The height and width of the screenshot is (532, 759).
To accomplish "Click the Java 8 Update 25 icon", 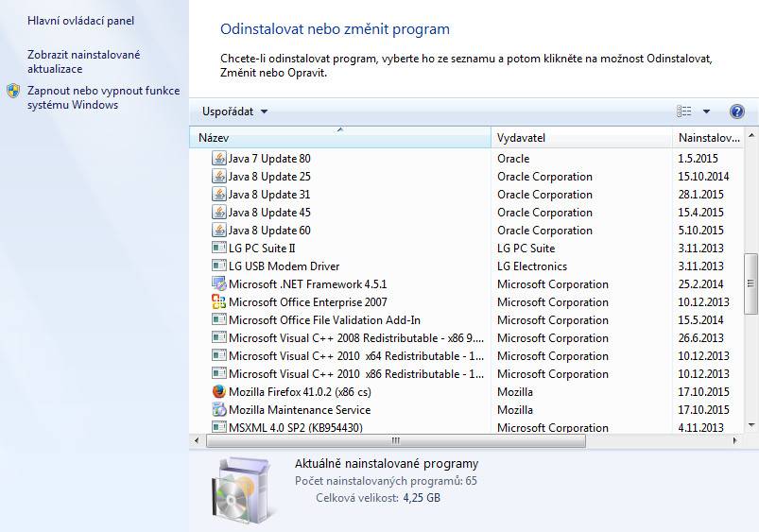I will tap(219, 176).
